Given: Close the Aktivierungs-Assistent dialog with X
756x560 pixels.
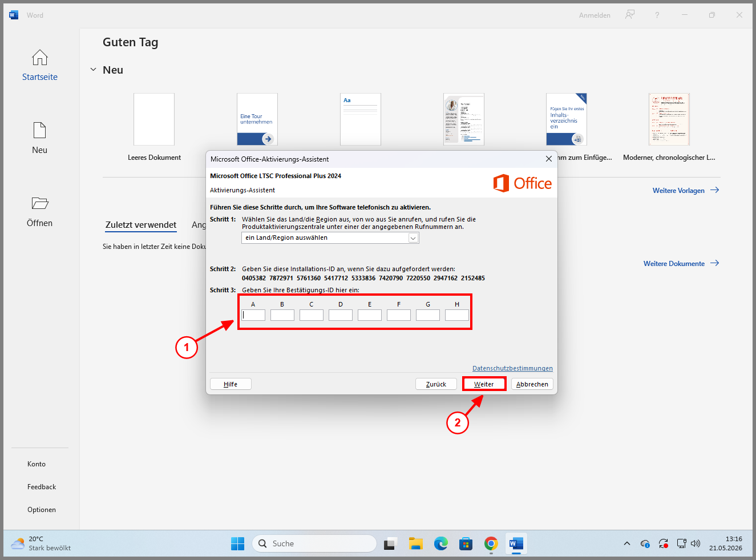Looking at the screenshot, I should [x=549, y=159].
